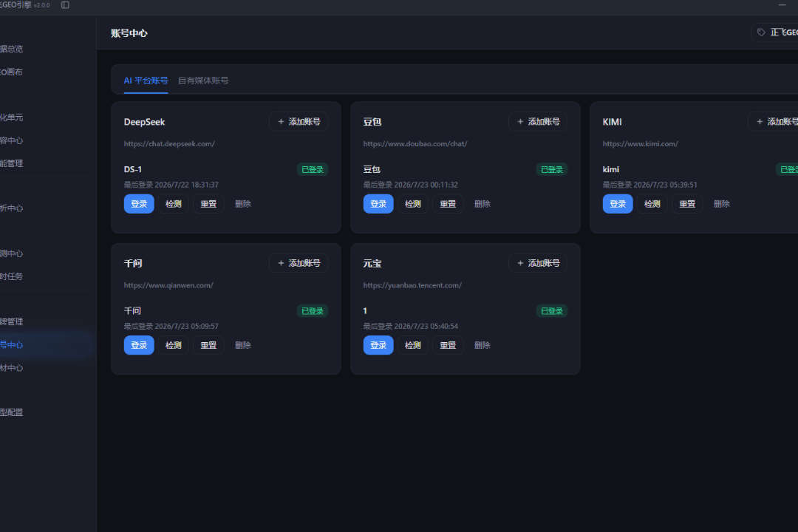Click the www.kimi.com URL text

pos(640,144)
